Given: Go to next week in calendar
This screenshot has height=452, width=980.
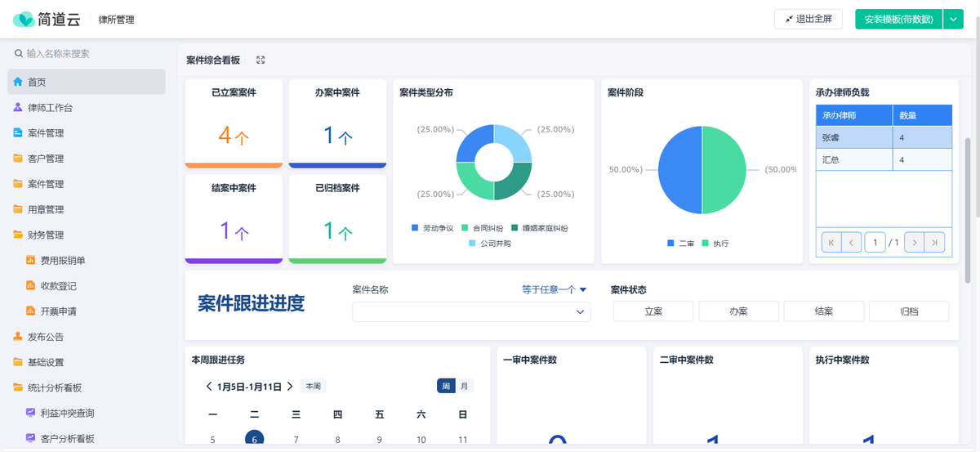Looking at the screenshot, I should coord(290,387).
